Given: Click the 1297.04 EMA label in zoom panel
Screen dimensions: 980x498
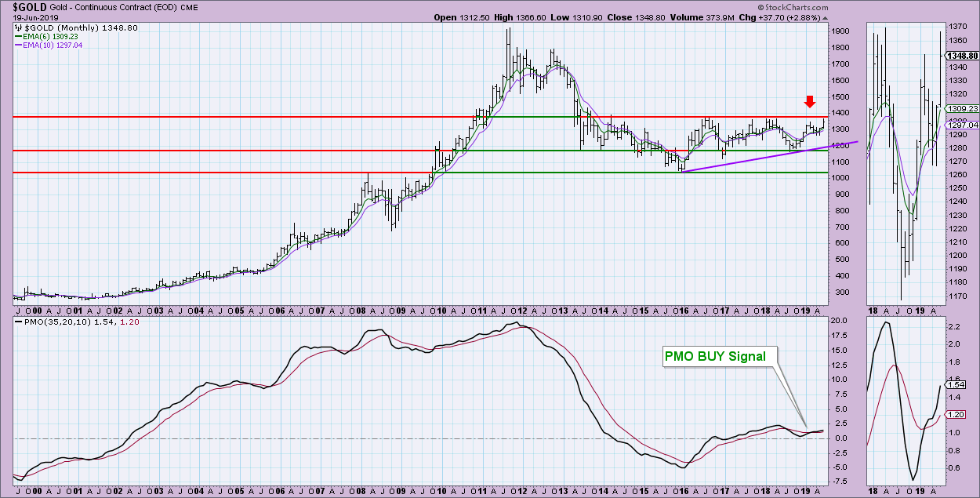Looking at the screenshot, I should (961, 125).
